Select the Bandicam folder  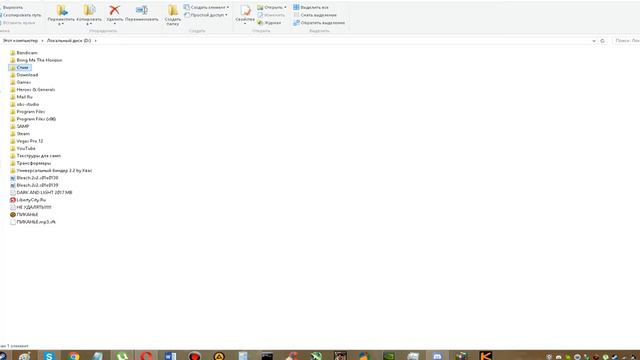click(23, 53)
